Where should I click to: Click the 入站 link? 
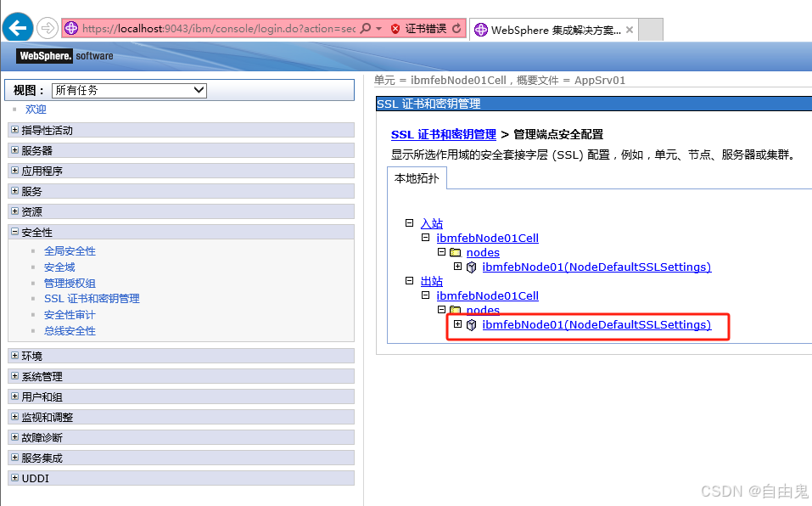pyautogui.click(x=431, y=224)
